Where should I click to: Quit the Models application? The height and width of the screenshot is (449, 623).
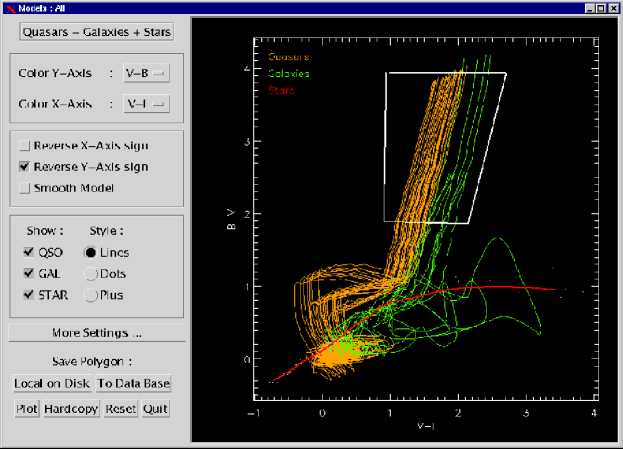(x=155, y=409)
